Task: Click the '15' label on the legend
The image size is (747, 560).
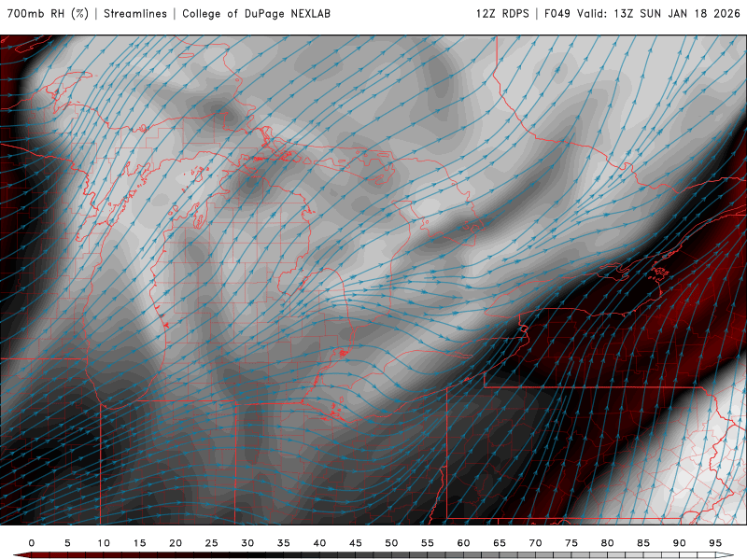Action: coord(139,543)
